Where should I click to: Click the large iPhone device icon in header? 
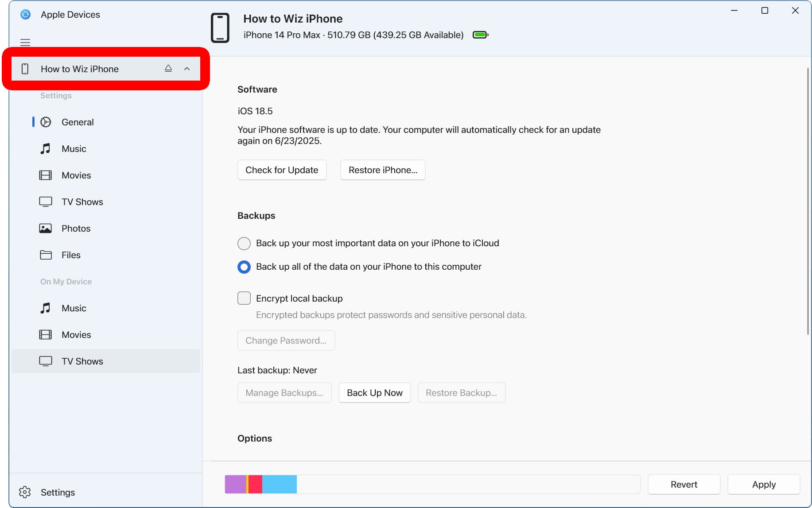pyautogui.click(x=220, y=27)
